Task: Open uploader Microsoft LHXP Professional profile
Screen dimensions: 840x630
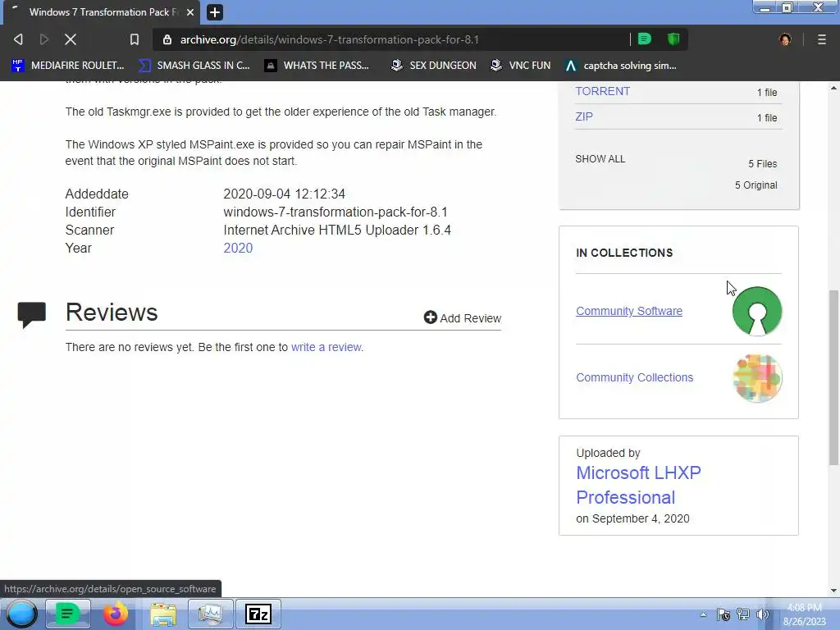Action: tap(638, 486)
